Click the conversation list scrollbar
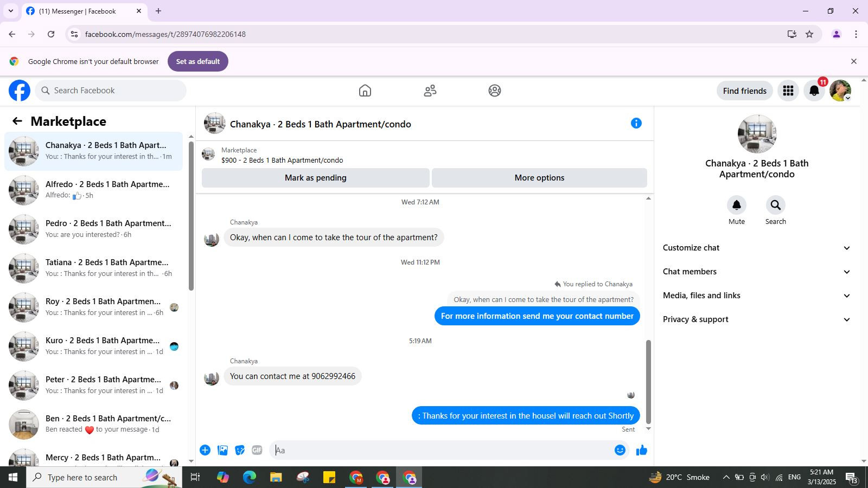 191,216
